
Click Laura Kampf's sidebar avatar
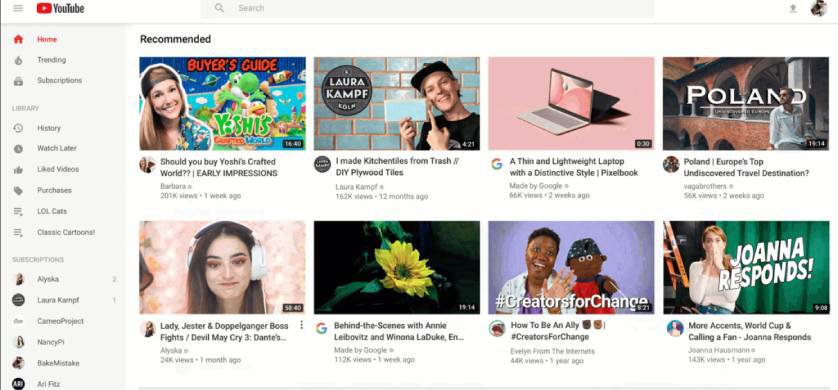[x=19, y=300]
